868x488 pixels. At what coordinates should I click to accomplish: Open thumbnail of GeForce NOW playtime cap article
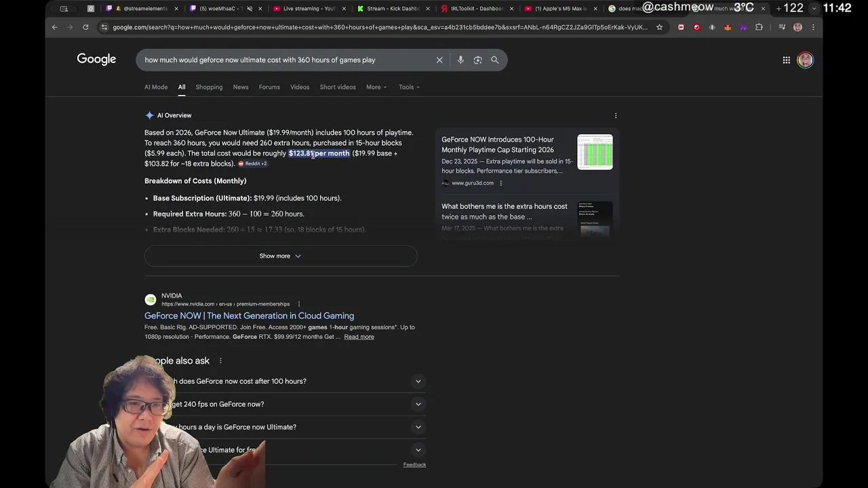[595, 152]
